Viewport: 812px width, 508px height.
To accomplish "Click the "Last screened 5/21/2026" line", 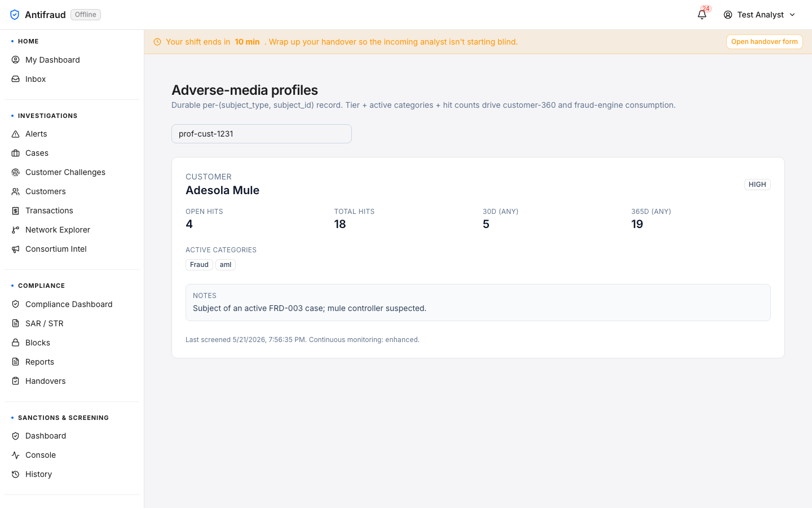I will (x=302, y=340).
